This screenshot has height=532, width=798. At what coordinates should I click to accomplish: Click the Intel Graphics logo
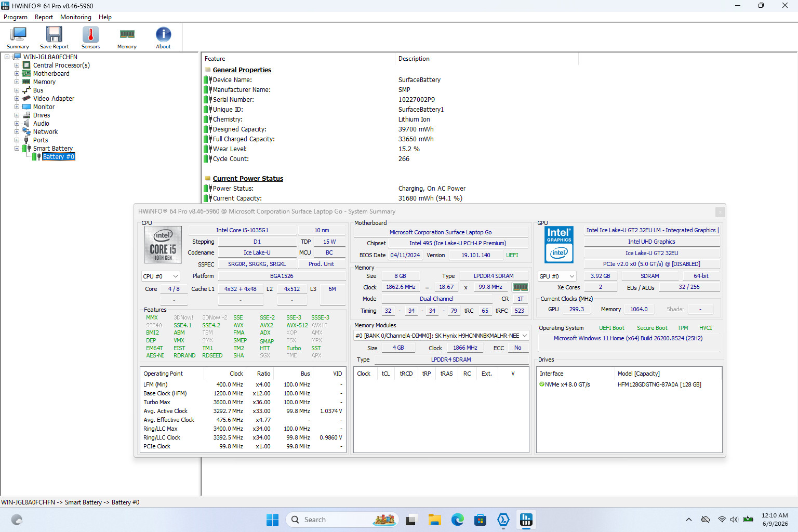[x=559, y=245]
